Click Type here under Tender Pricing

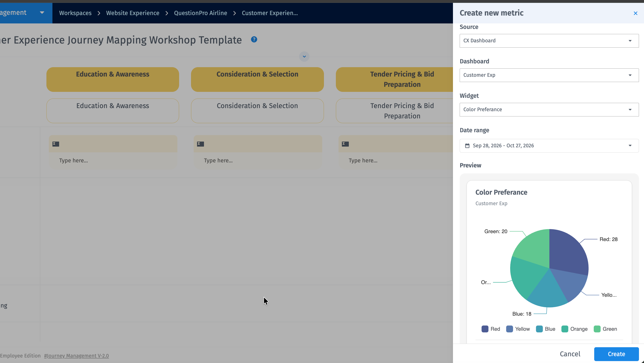363,160
